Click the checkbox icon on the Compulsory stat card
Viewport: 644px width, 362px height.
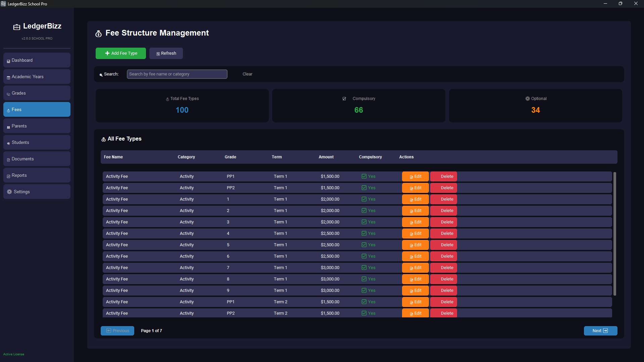point(344,99)
